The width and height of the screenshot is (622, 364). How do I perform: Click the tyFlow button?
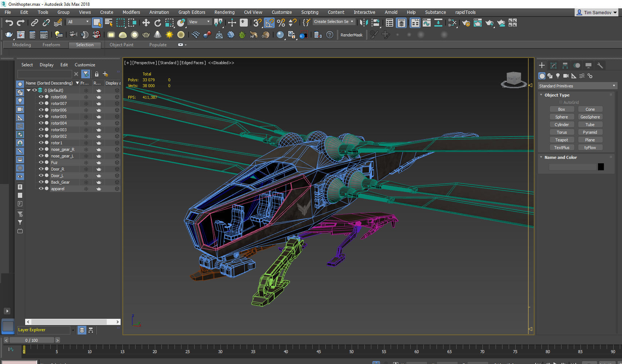(x=590, y=148)
